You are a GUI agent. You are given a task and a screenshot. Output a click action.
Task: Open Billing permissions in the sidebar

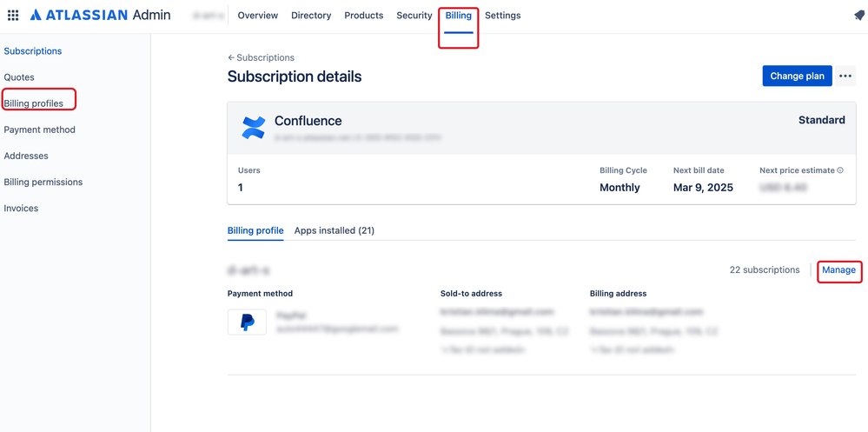coord(43,182)
